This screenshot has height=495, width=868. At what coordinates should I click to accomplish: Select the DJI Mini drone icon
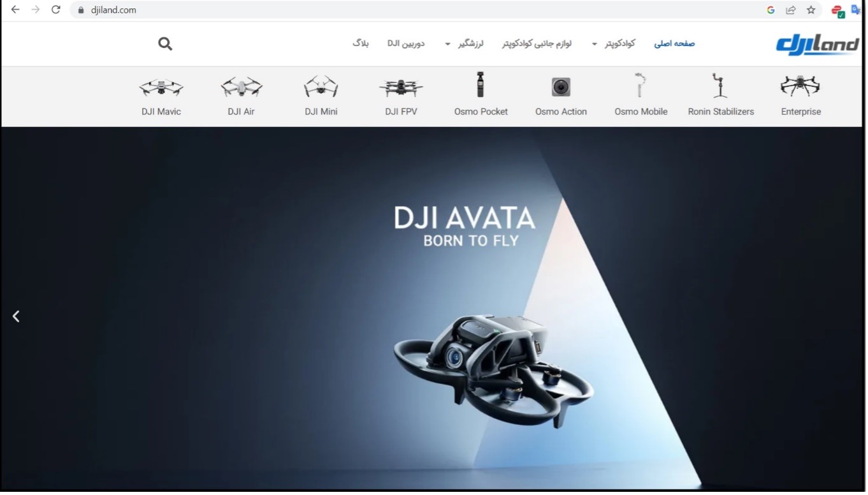coord(321,86)
